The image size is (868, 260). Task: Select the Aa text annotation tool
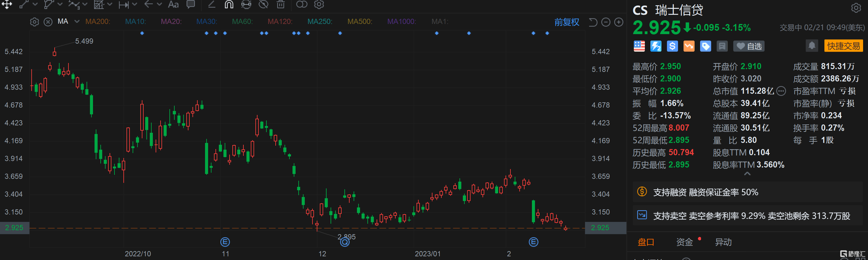click(x=173, y=4)
